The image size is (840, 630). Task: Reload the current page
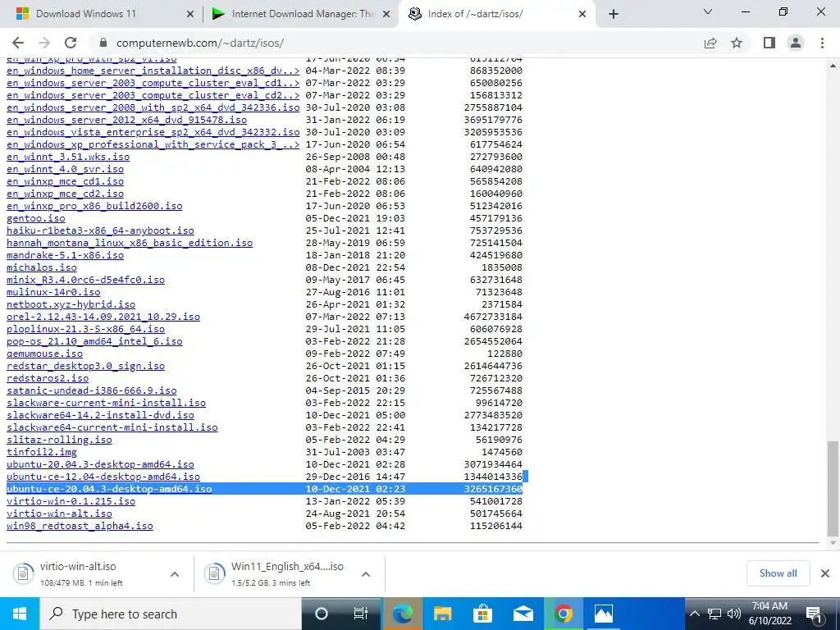[x=71, y=43]
